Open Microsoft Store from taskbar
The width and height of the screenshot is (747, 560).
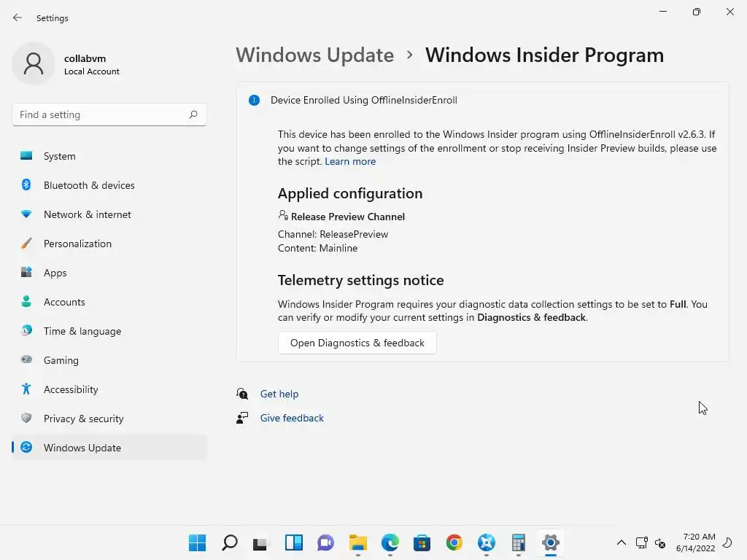point(422,542)
